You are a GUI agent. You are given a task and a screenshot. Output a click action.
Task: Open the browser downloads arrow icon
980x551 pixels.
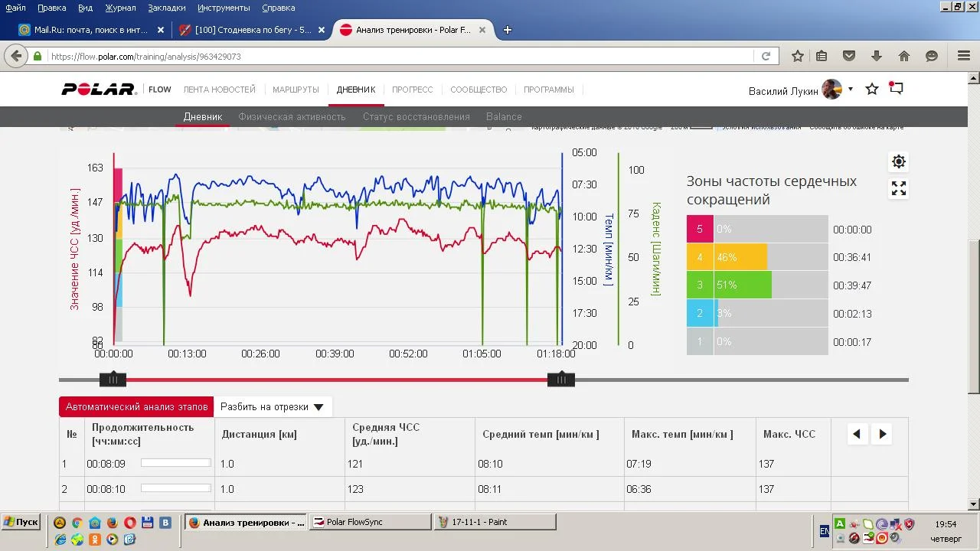click(877, 56)
